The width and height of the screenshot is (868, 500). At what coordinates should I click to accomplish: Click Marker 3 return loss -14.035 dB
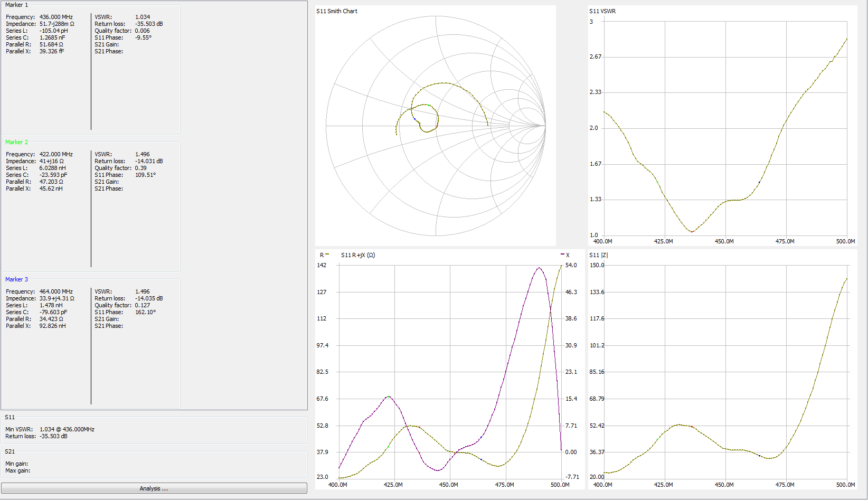pyautogui.click(x=149, y=298)
